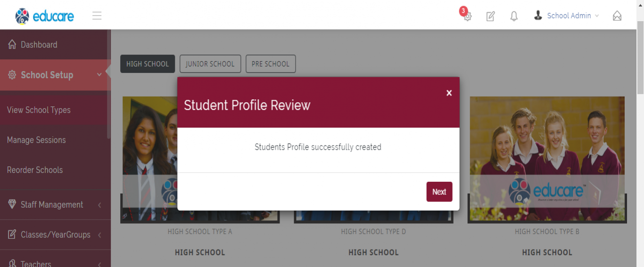Click the Staff Management diamond icon
644x267 pixels.
(x=12, y=204)
